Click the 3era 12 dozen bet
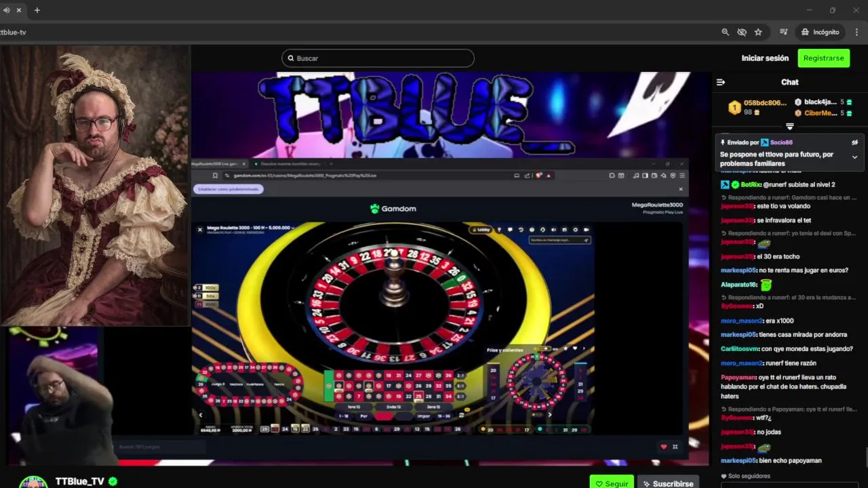The width and height of the screenshot is (868, 488). tap(434, 407)
